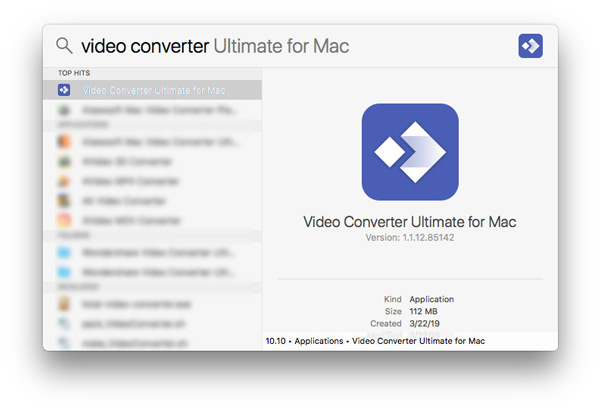Click the small app icon in the search bar
This screenshot has width=600, height=411.
coord(530,46)
